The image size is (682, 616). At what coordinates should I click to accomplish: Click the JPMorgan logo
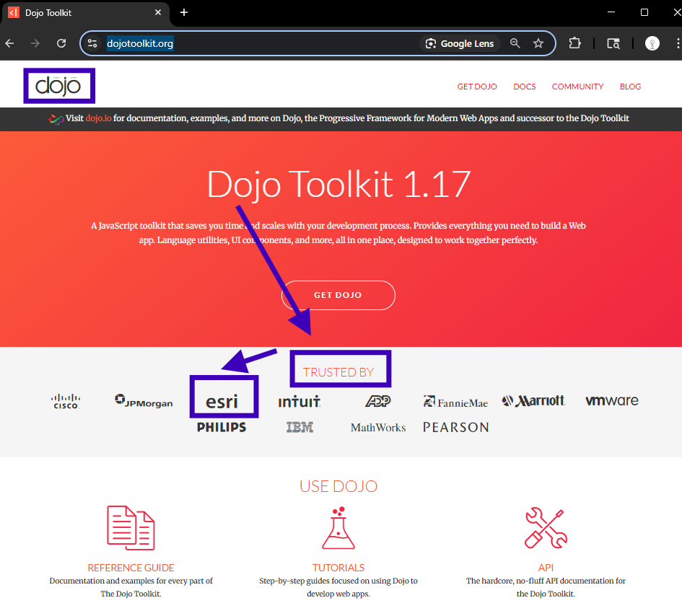[144, 401]
